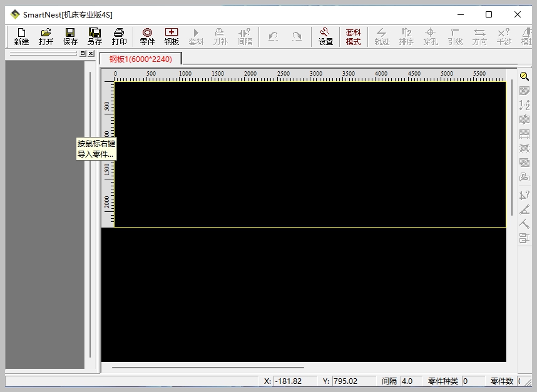Image resolution: width=537 pixels, height=392 pixels.
Task: Close the left side panel
Action: (91, 54)
